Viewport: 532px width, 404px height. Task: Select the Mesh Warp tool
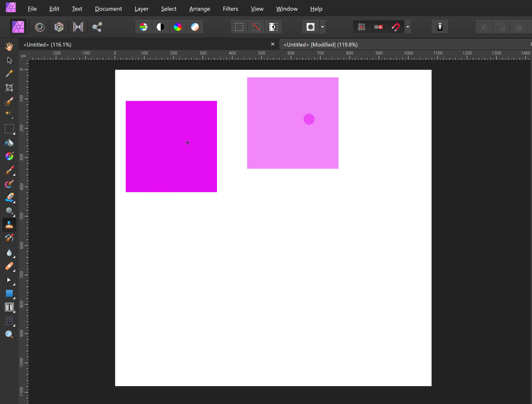click(9, 321)
